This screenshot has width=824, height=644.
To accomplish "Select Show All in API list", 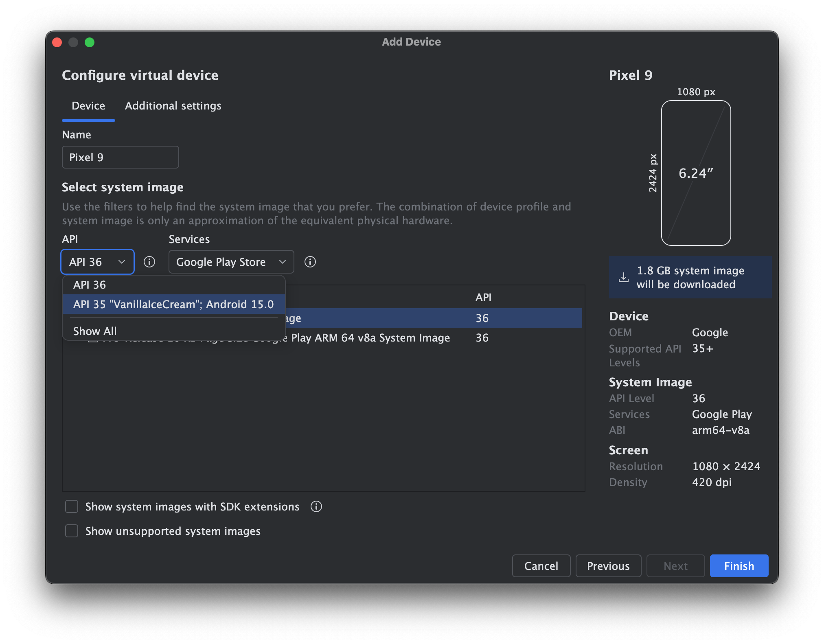I will tap(95, 331).
